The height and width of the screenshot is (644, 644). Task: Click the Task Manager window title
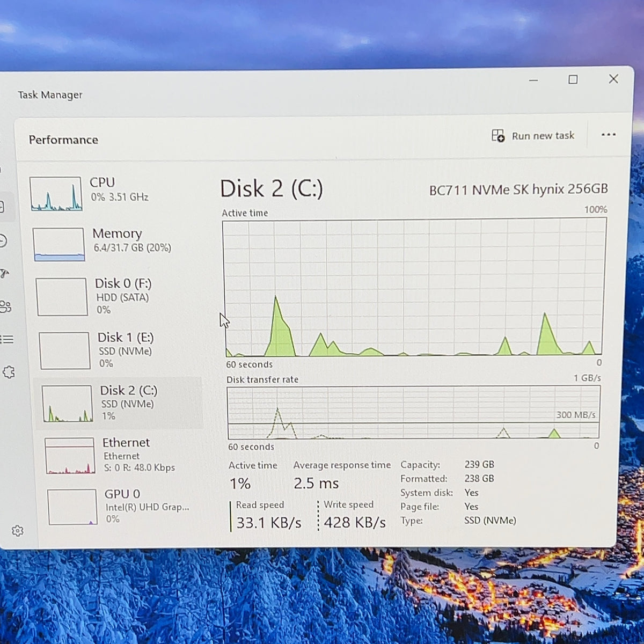(x=50, y=95)
